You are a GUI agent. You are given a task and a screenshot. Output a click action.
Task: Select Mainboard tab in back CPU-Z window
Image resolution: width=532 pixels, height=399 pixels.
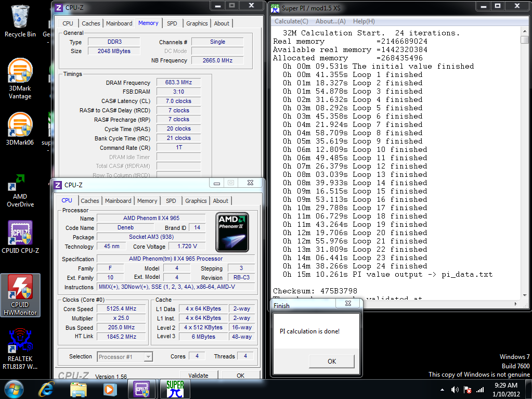click(x=119, y=23)
